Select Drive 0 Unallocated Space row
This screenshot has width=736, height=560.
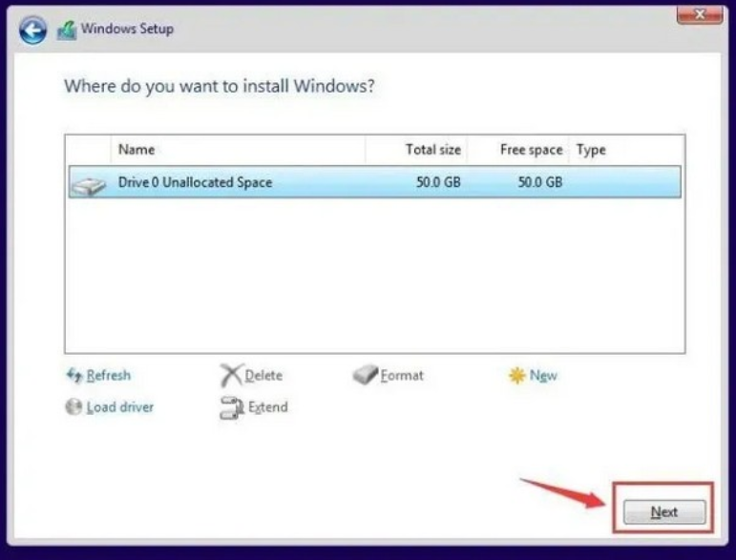tap(374, 182)
